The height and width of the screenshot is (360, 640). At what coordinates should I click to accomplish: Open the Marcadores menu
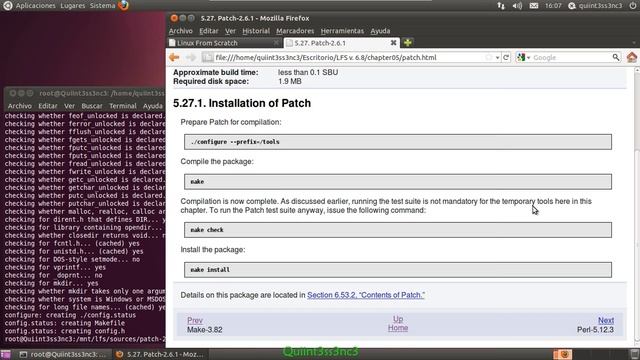click(x=295, y=31)
